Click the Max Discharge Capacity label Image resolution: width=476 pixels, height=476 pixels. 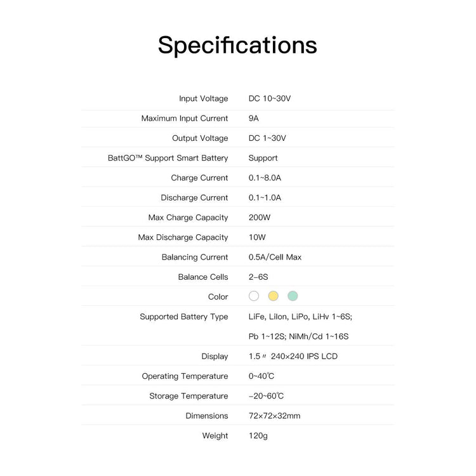coord(183,237)
